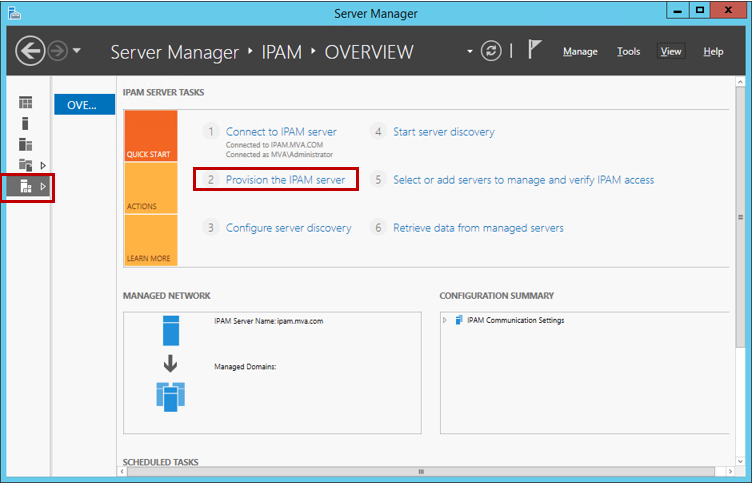The width and height of the screenshot is (752, 483).
Task: Select IPAM Communication Settings item
Action: pos(516,320)
